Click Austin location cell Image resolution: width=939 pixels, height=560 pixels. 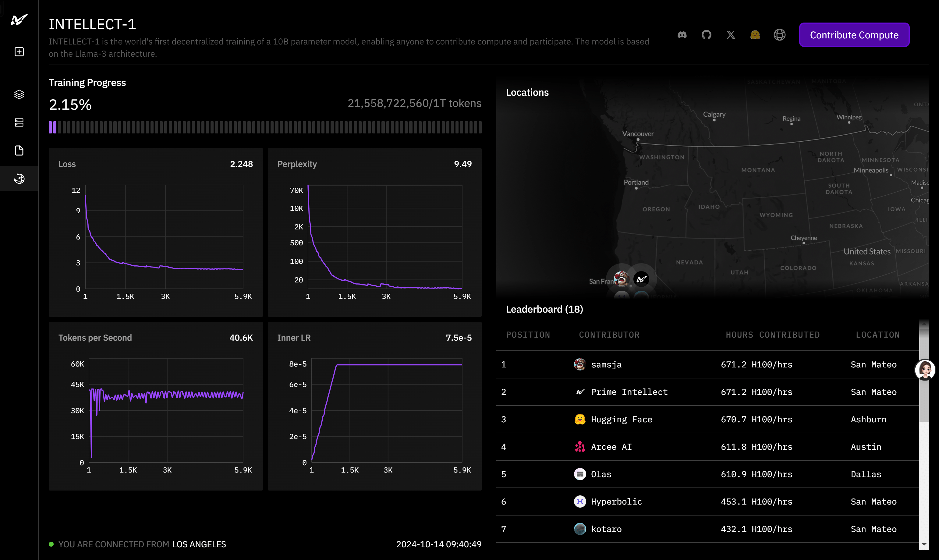(x=866, y=447)
